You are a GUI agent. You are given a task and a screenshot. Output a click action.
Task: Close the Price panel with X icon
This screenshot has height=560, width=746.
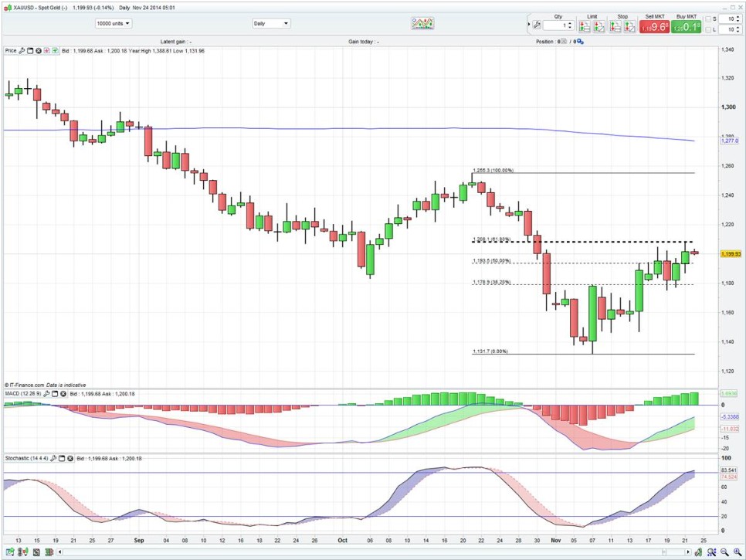[x=39, y=51]
